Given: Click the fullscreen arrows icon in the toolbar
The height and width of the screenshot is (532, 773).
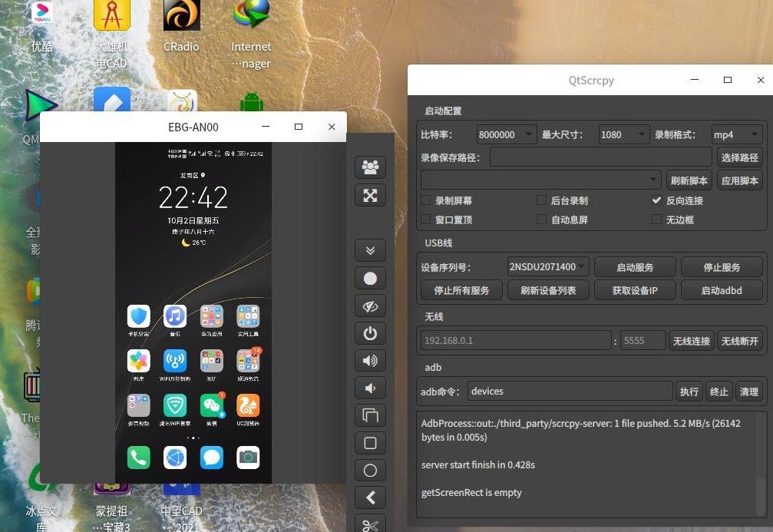Looking at the screenshot, I should (x=370, y=195).
